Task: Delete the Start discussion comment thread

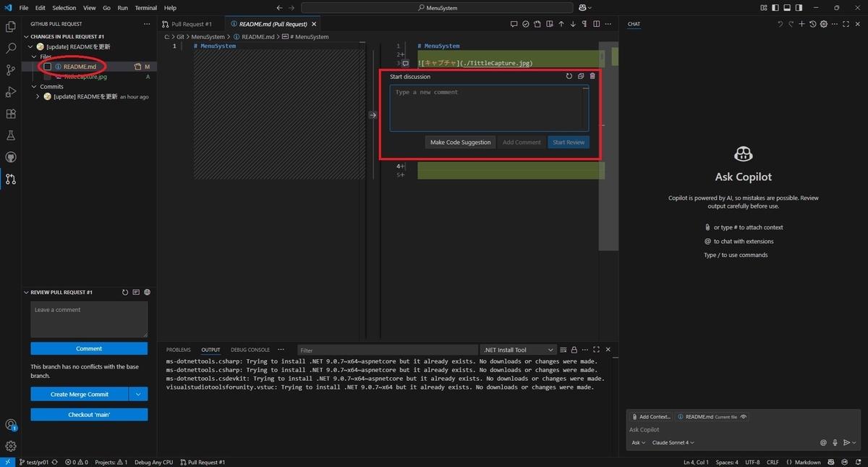Action: (592, 76)
